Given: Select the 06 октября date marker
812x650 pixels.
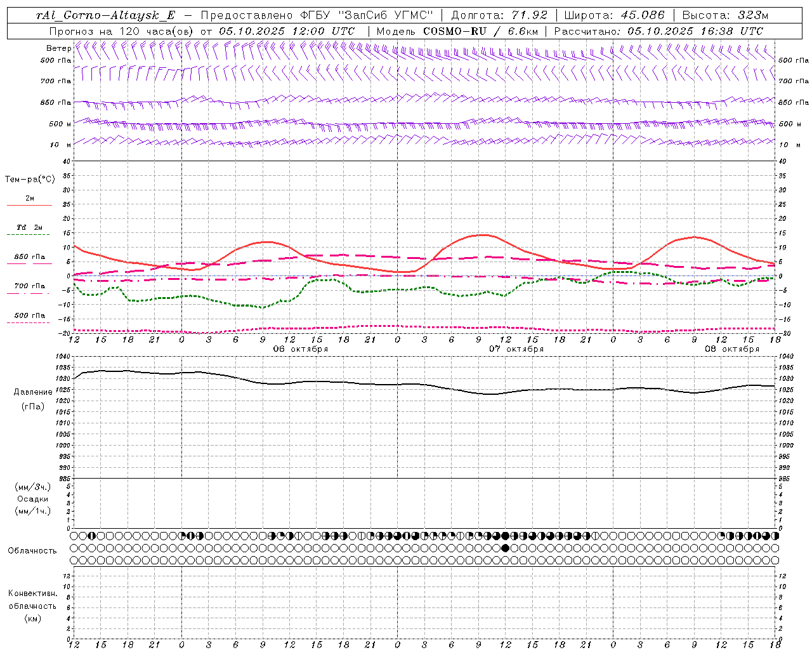Looking at the screenshot, I should point(301,348).
